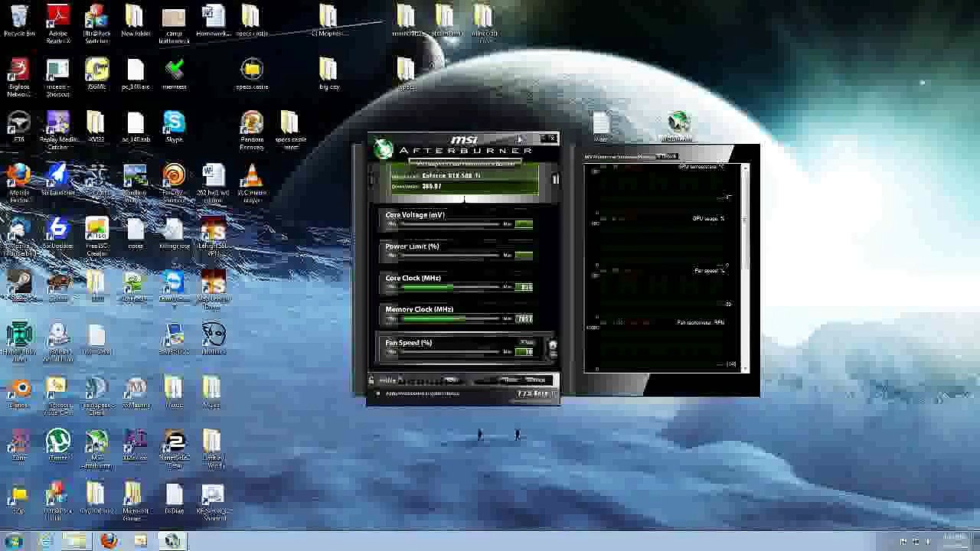Viewport: 980px width, 551px height.
Task: Open Microsoft Games folder icon
Action: coord(136,502)
